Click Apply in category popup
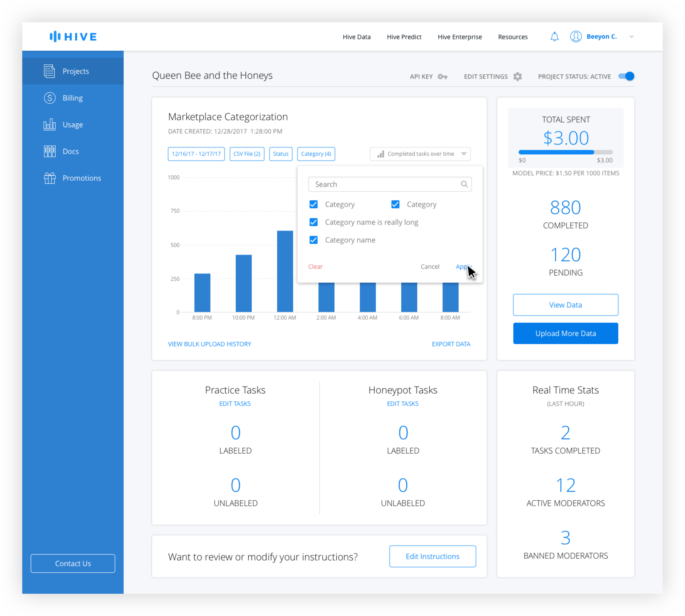 [x=463, y=266]
